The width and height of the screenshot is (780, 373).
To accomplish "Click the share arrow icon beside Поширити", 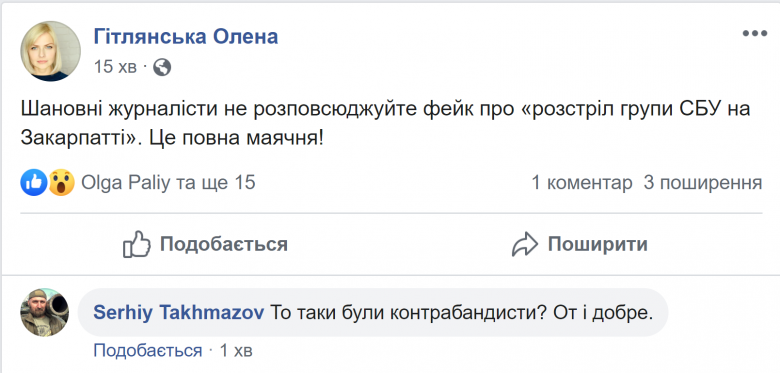I will 525,245.
